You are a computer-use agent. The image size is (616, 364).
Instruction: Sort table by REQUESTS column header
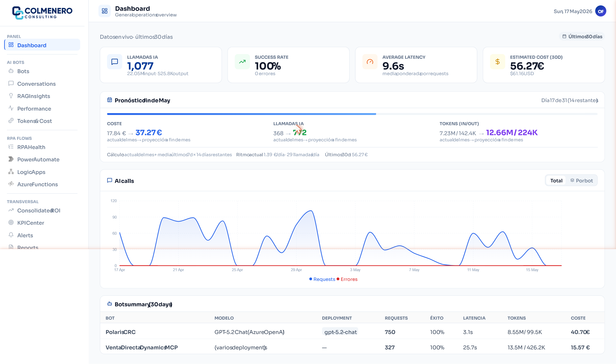396,318
